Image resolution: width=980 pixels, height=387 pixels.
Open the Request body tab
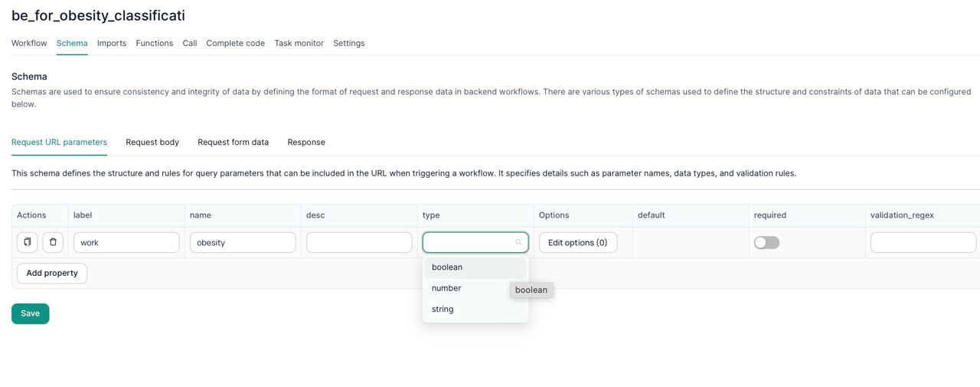pos(152,142)
